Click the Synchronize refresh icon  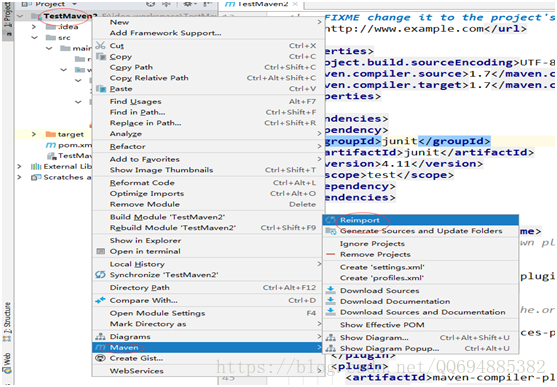(x=101, y=275)
